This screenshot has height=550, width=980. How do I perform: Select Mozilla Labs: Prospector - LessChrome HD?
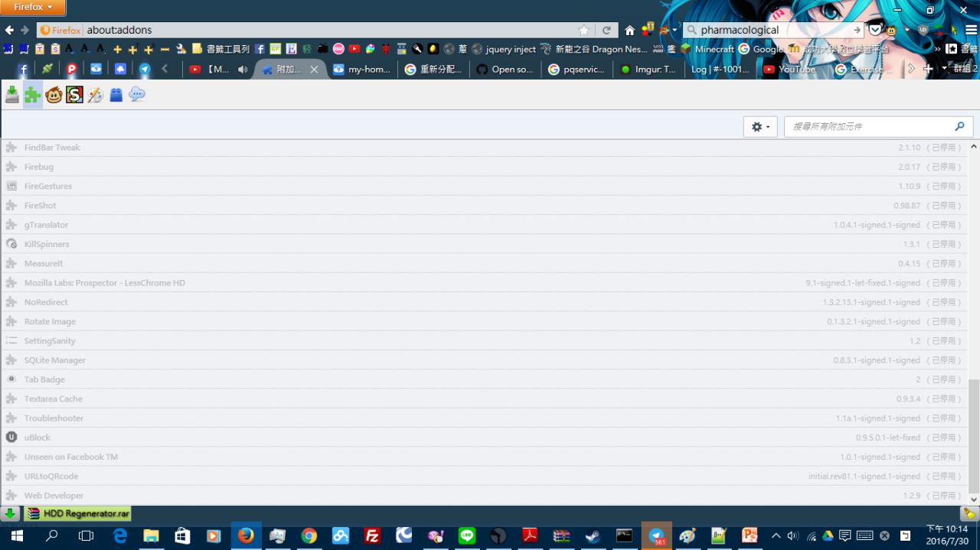pos(484,283)
